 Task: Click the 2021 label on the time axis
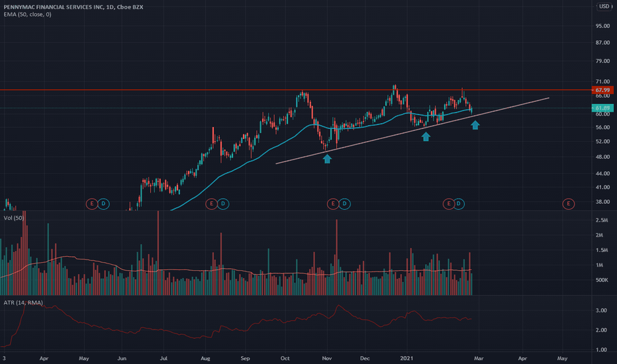406,359
